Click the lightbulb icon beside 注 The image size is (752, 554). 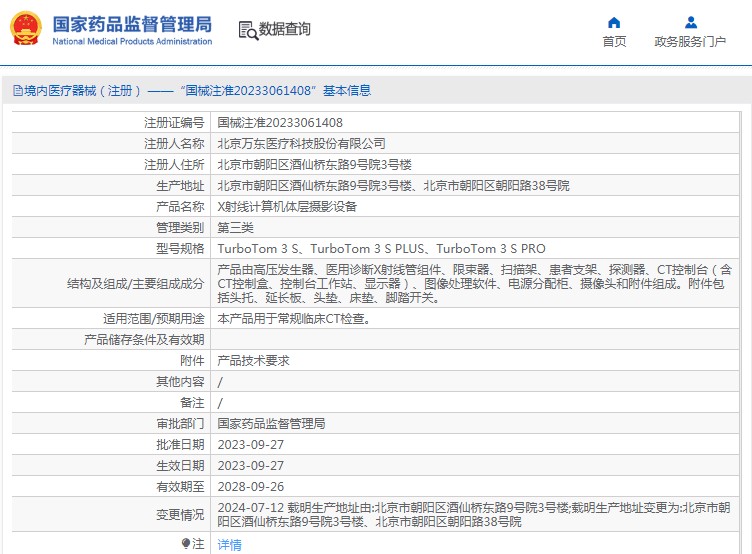(185, 544)
